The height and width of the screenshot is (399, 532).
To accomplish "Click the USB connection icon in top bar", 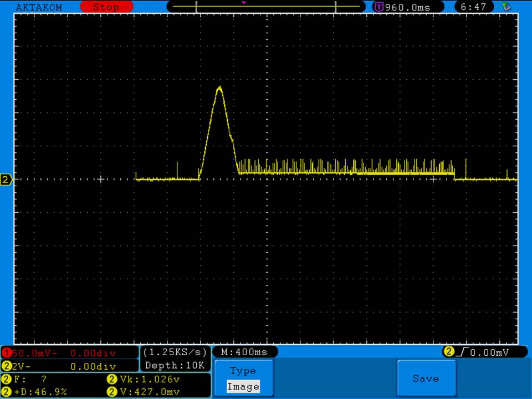I will pyautogui.click(x=507, y=7).
